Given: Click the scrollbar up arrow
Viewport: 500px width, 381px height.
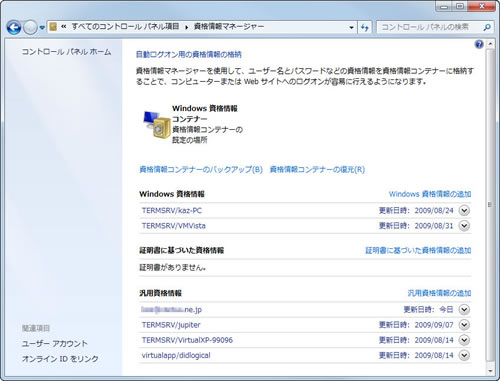Looking at the screenshot, I should coord(490,44).
